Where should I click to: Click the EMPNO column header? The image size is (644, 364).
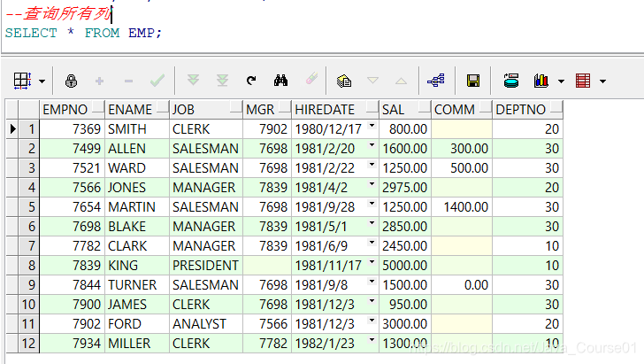[72, 110]
